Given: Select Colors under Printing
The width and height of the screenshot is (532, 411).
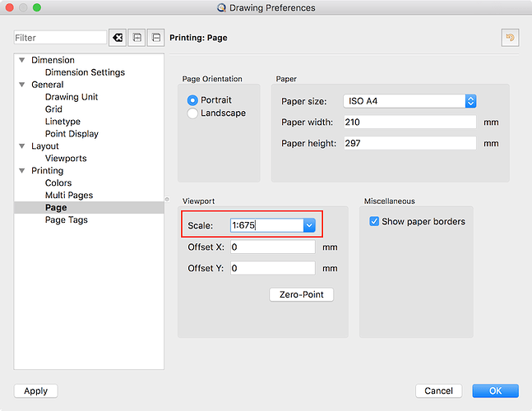Looking at the screenshot, I should (58, 182).
